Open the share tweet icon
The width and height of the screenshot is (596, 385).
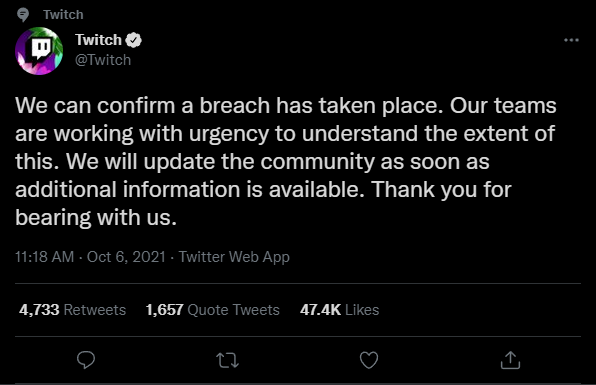point(510,360)
